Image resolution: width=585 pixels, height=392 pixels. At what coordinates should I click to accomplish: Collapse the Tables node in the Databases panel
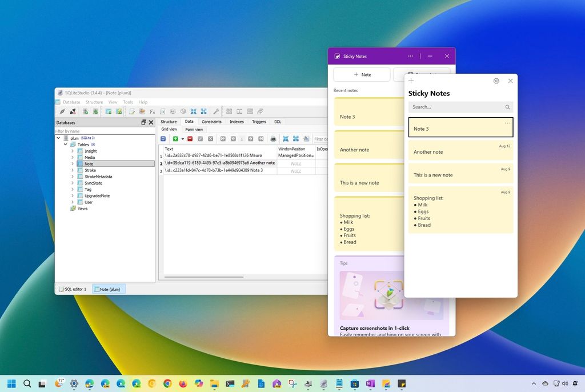65,144
